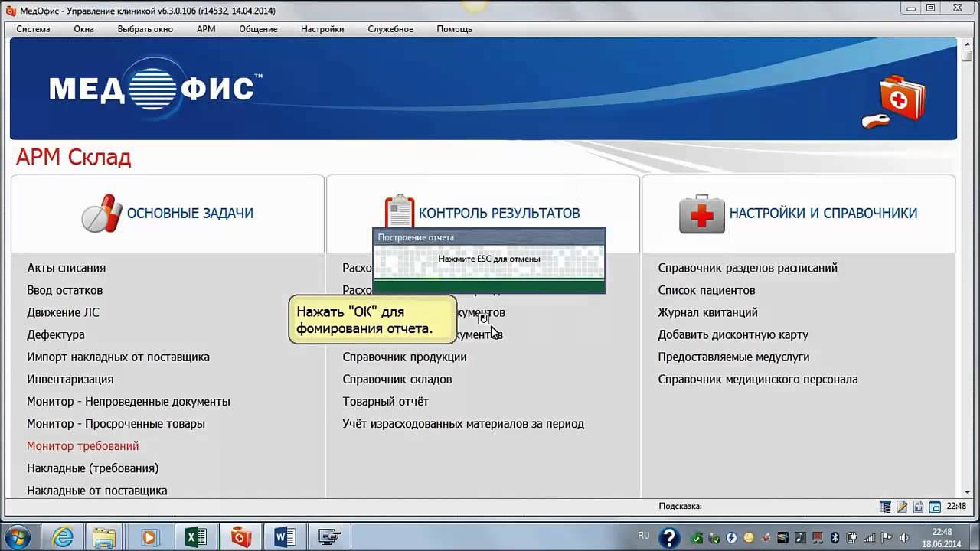Image resolution: width=980 pixels, height=551 pixels.
Task: Open Предоставляемые медуслуги
Action: [733, 357]
